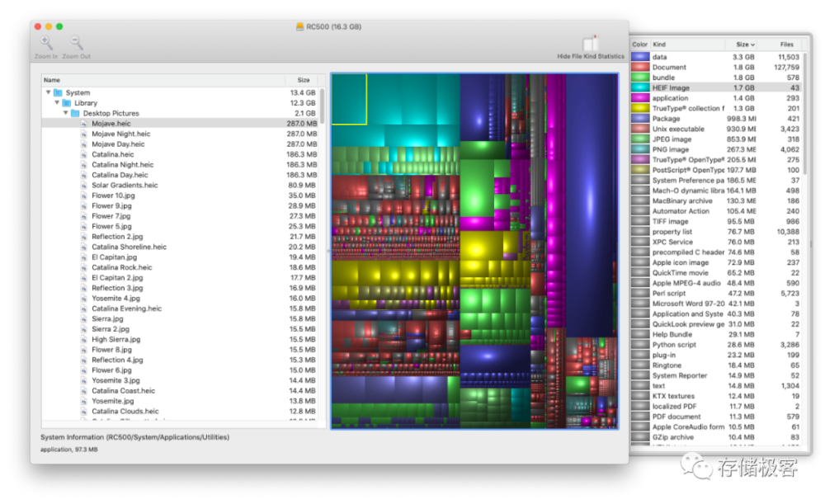Click the Zoom Out magnifier icon
Screen dimensions: 825x504
click(x=76, y=43)
